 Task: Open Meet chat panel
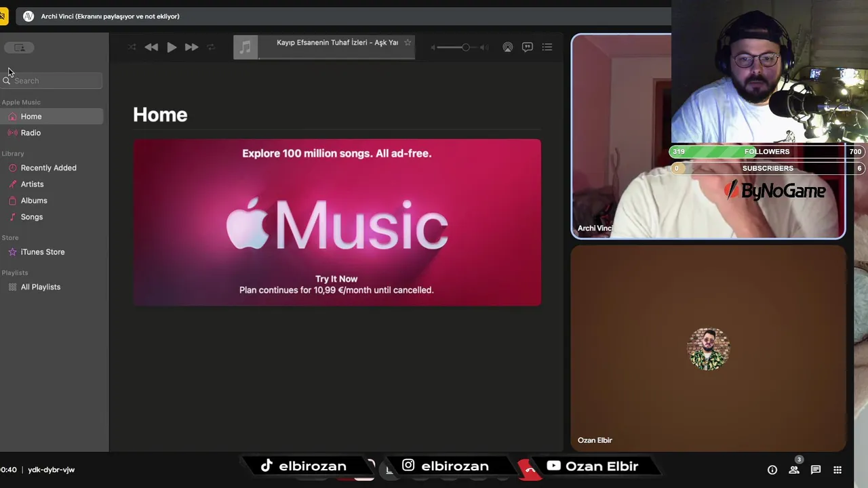[816, 470]
